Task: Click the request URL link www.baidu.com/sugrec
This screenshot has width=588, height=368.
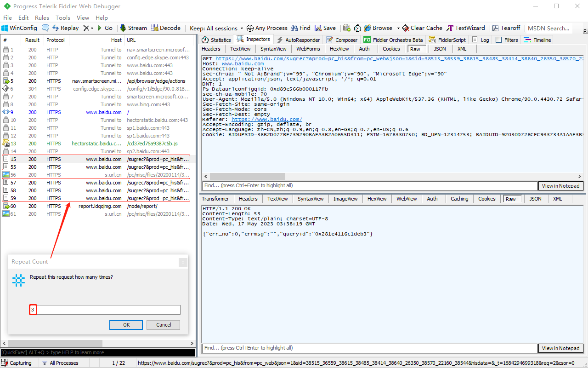Action: (398, 58)
